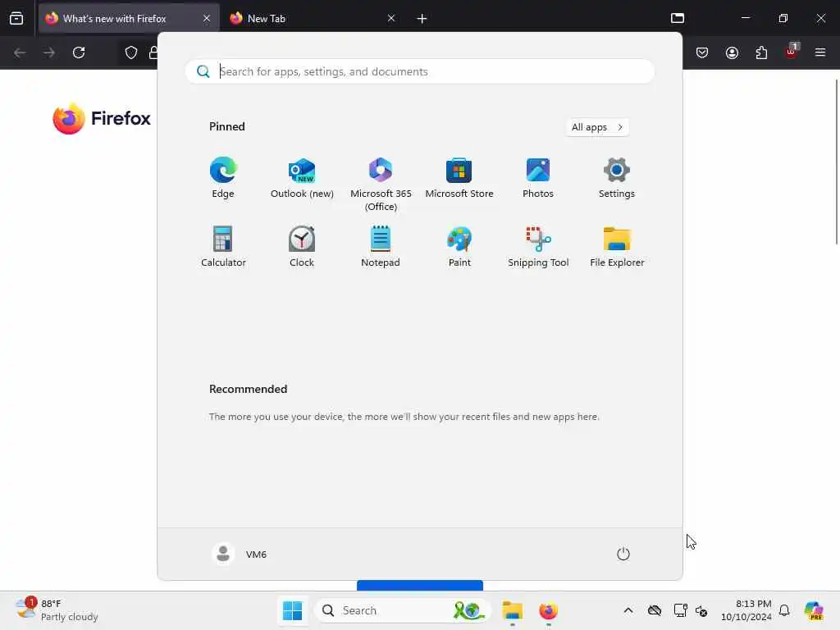Show hidden system tray icons
The height and width of the screenshot is (630, 840).
pyautogui.click(x=628, y=610)
